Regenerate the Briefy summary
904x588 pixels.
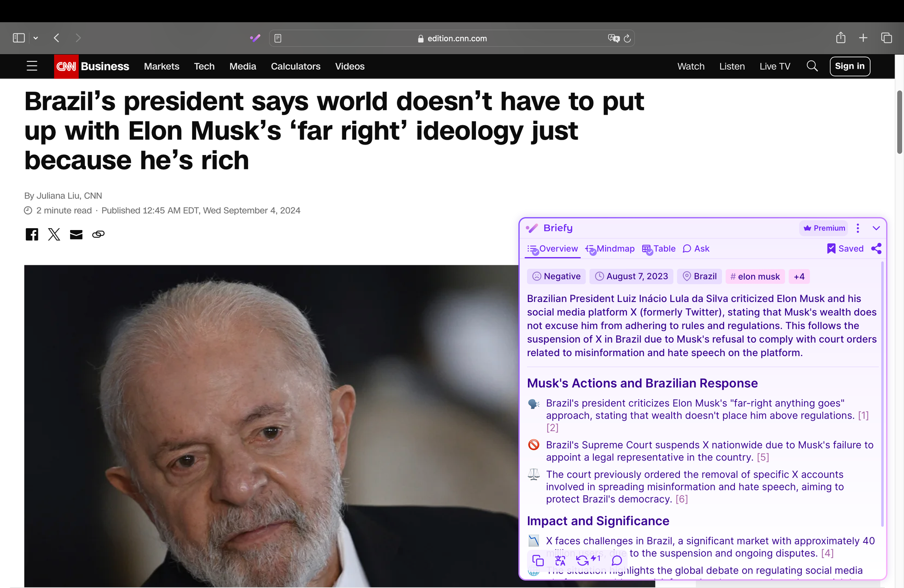(x=583, y=560)
